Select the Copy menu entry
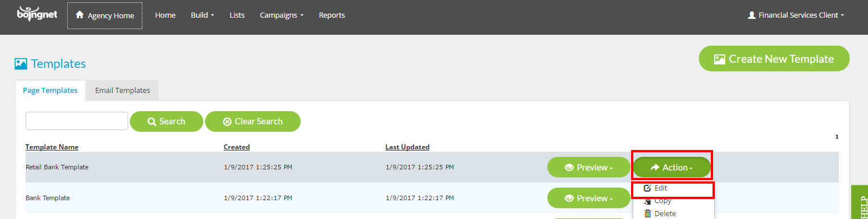The height and width of the screenshot is (219, 868). [663, 201]
